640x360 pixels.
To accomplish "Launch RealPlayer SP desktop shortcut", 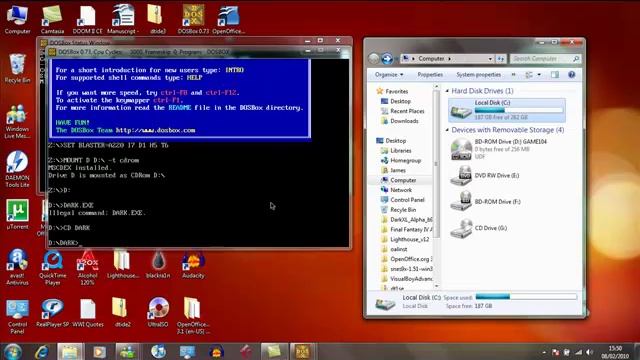I will pyautogui.click(x=52, y=313).
